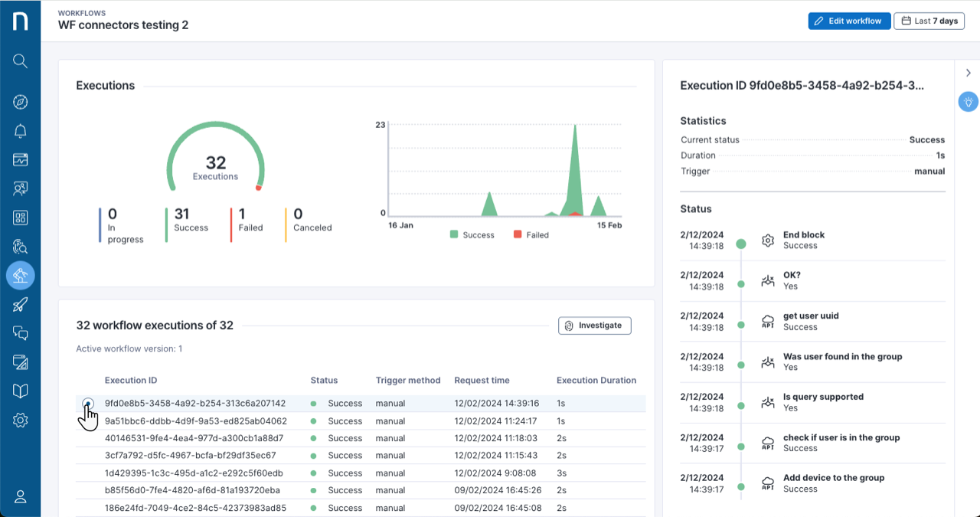Click the rocket icon in the sidebar
The width and height of the screenshot is (980, 517).
point(21,305)
